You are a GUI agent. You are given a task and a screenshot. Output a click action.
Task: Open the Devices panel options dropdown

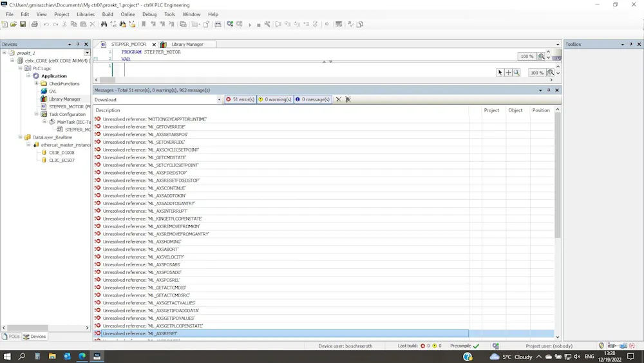[x=70, y=44]
